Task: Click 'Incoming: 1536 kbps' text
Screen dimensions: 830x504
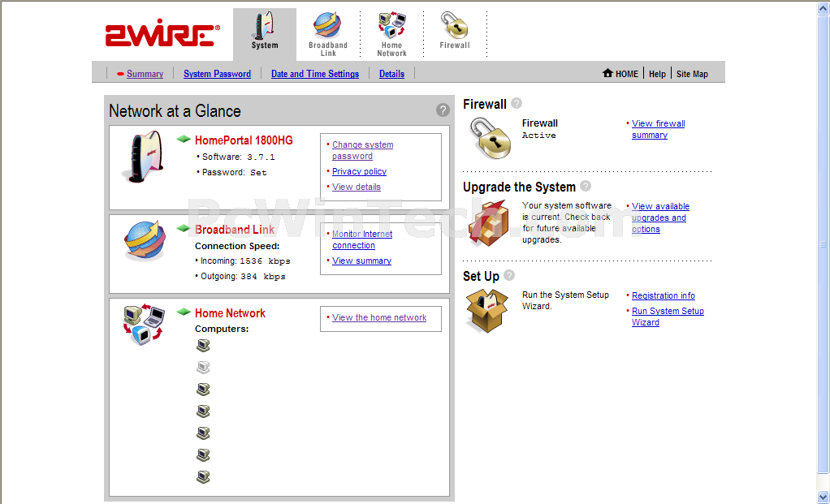Action: point(245,261)
